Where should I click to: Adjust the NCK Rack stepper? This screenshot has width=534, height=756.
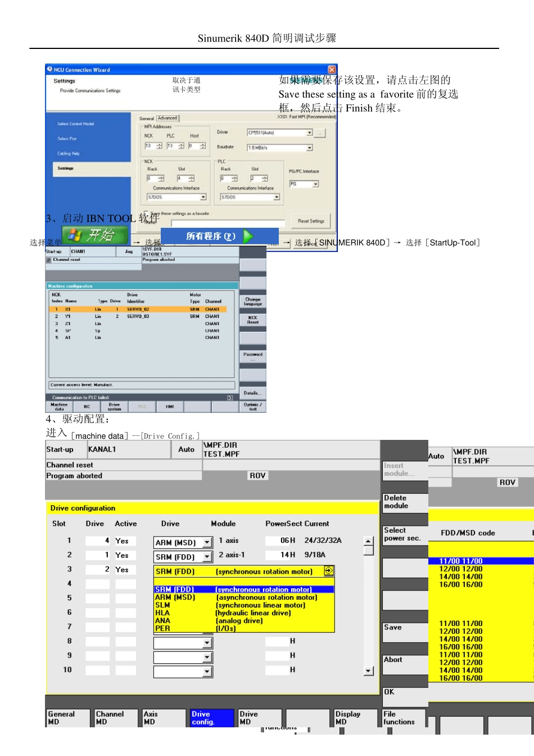[160, 178]
